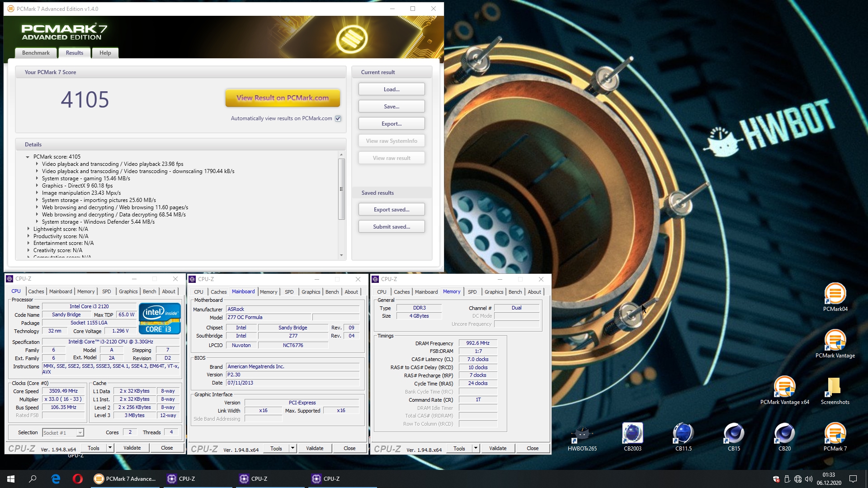Expand Video playback 23.98 fps entry
868x488 pixels.
(x=37, y=164)
